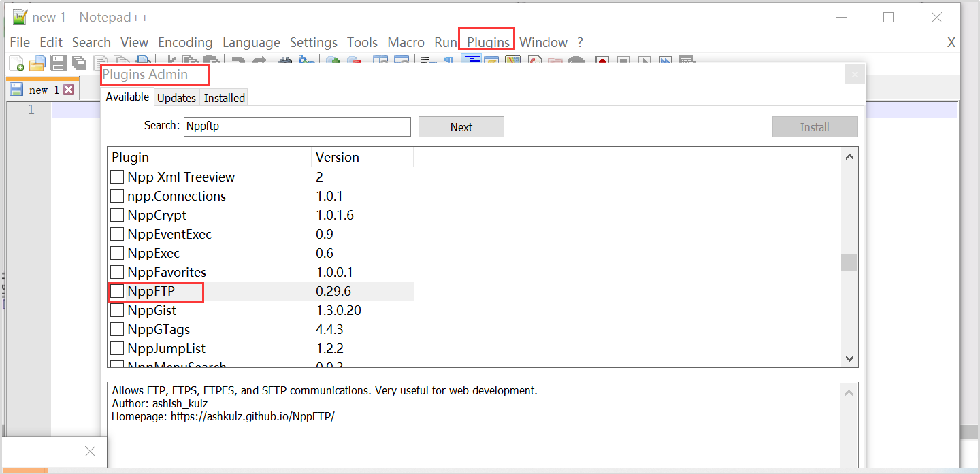This screenshot has width=980, height=474.
Task: Click the X at menu bar right end
Action: tap(951, 42)
